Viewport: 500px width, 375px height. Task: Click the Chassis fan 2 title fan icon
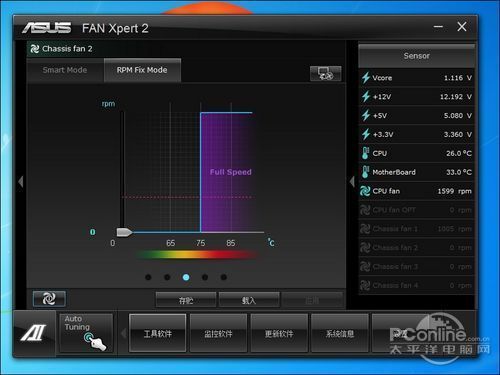(35, 49)
